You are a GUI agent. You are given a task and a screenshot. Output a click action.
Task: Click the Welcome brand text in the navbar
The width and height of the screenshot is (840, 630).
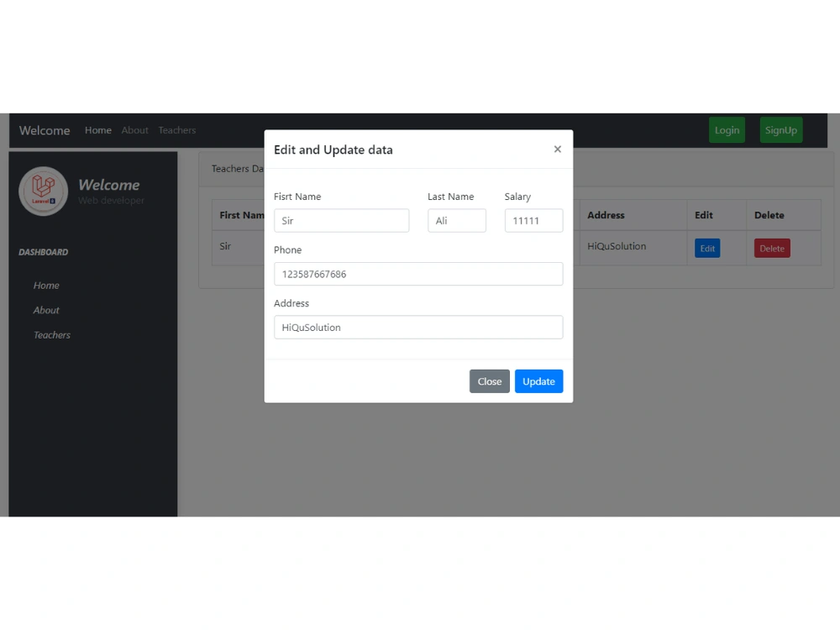pos(44,130)
